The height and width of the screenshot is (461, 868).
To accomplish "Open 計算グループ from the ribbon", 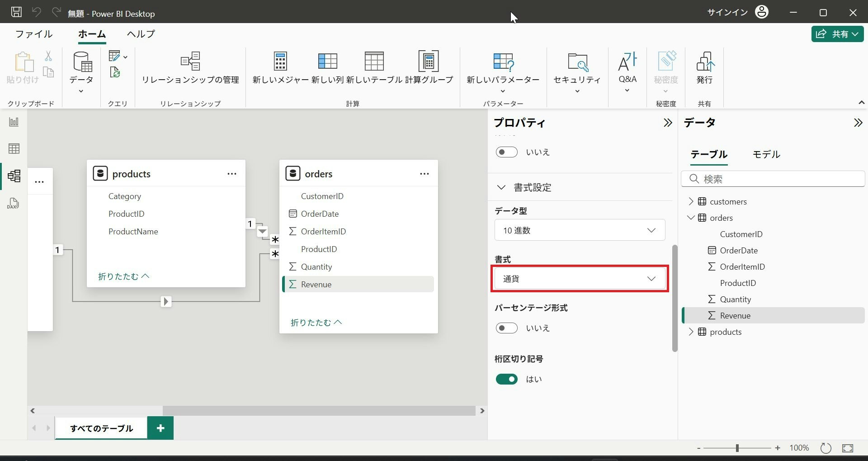I will pos(429,68).
